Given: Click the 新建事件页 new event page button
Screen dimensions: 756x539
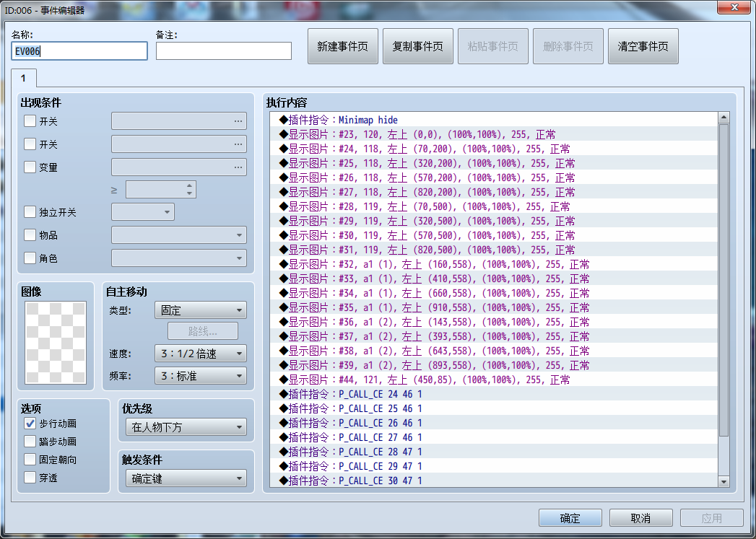Looking at the screenshot, I should [x=342, y=45].
